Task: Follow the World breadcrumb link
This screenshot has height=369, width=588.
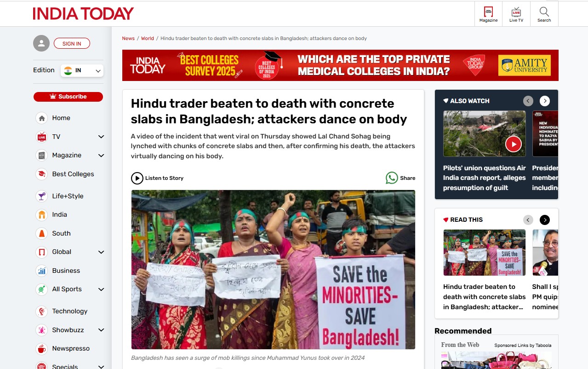Action: click(x=148, y=38)
